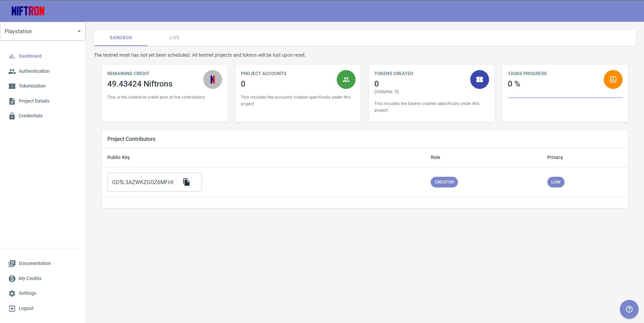This screenshot has height=323, width=644.
Task: Click the My Credits dollar icon
Action: click(12, 279)
